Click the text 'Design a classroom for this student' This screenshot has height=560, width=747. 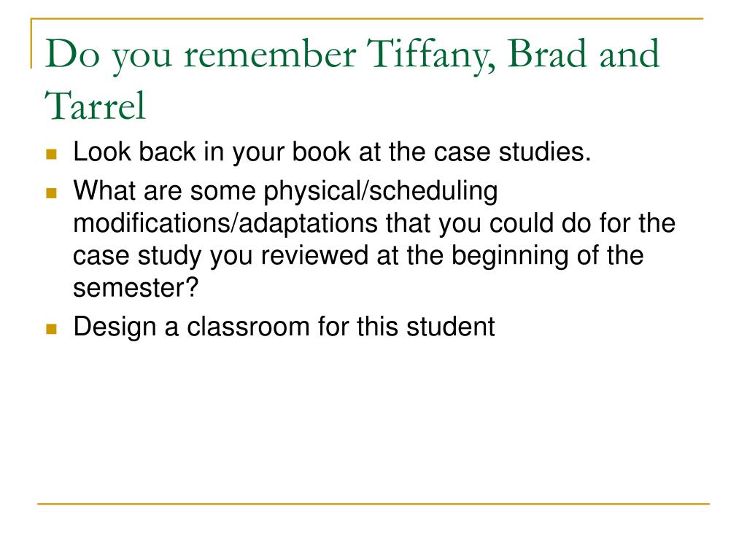coord(284,327)
